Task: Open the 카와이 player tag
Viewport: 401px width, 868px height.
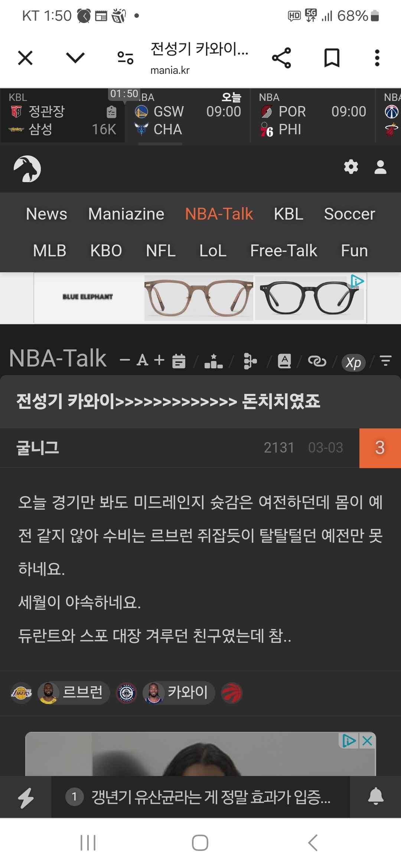Action: tap(179, 693)
